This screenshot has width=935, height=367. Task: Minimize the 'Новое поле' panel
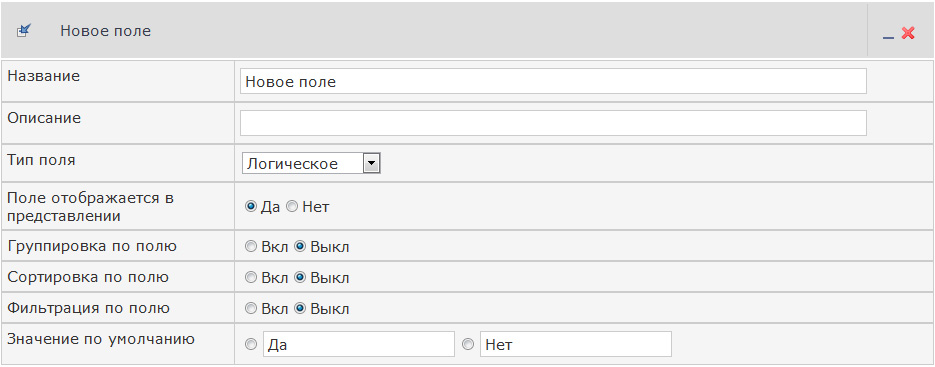click(888, 34)
